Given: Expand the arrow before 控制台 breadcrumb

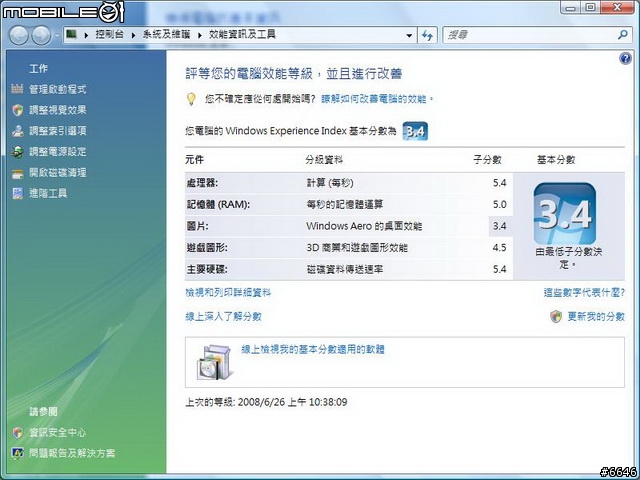Looking at the screenshot, I should (86, 35).
